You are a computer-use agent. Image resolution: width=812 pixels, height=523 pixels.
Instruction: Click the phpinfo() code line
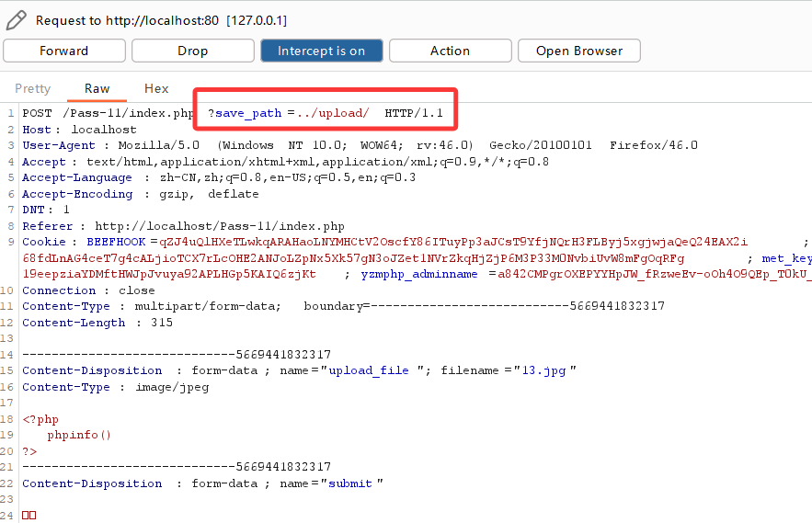[x=79, y=435]
